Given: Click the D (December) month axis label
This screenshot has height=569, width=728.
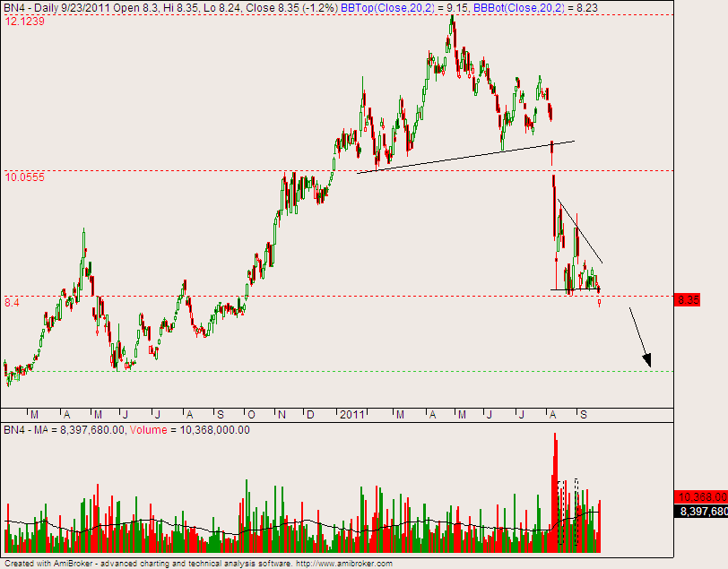Looking at the screenshot, I should point(310,415).
